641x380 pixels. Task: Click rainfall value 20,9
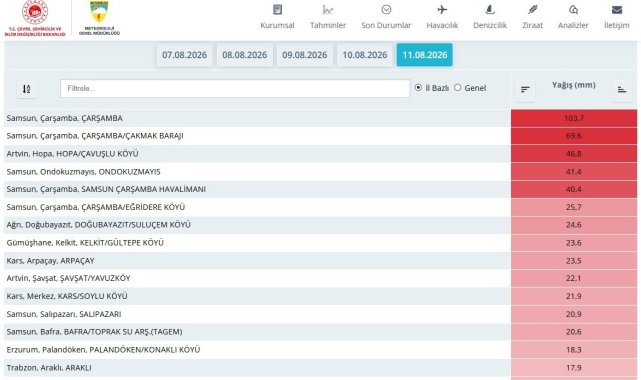tap(574, 314)
